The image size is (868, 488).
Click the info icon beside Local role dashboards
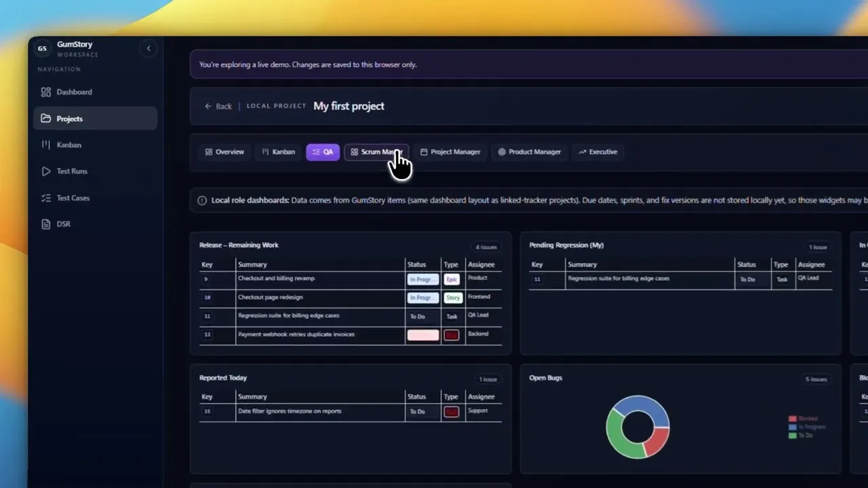point(202,201)
